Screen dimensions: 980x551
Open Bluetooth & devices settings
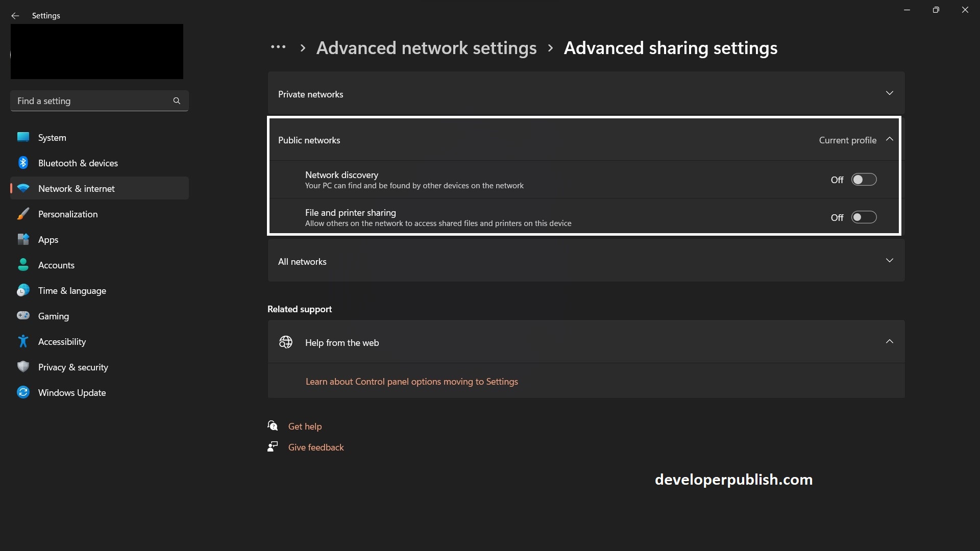[23, 162]
